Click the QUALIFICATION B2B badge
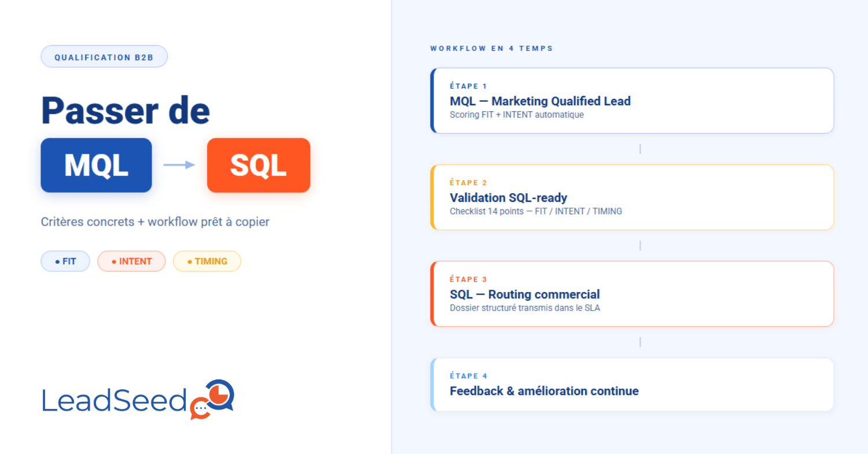Image resolution: width=868 pixels, height=454 pixels. click(104, 57)
